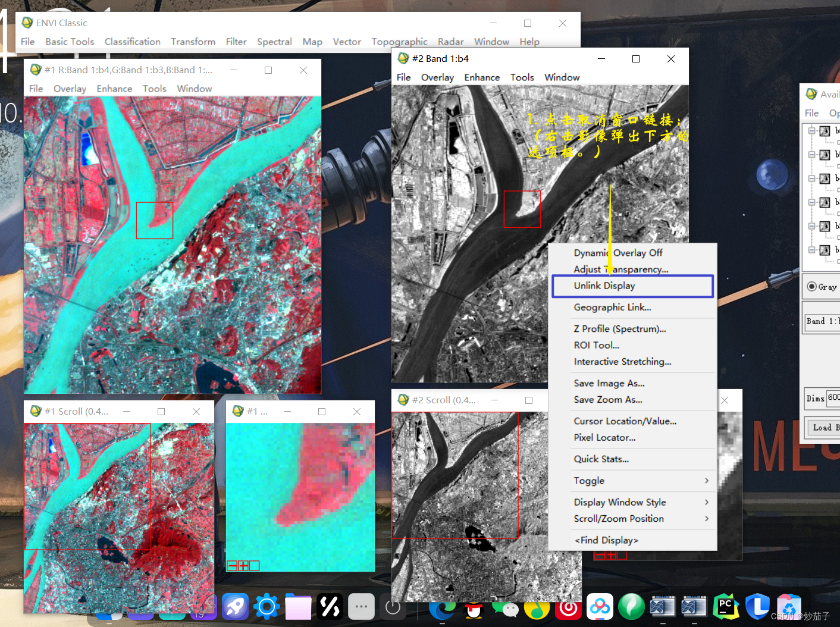
Task: Collapse the first band file in Available Bands
Action: (811, 131)
